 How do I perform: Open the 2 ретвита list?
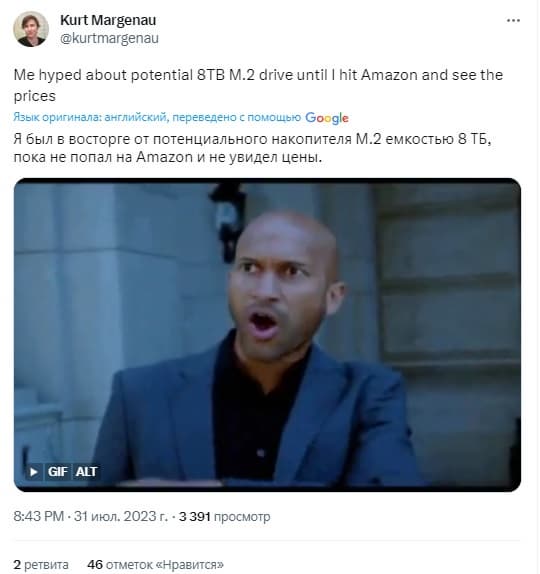click(41, 564)
